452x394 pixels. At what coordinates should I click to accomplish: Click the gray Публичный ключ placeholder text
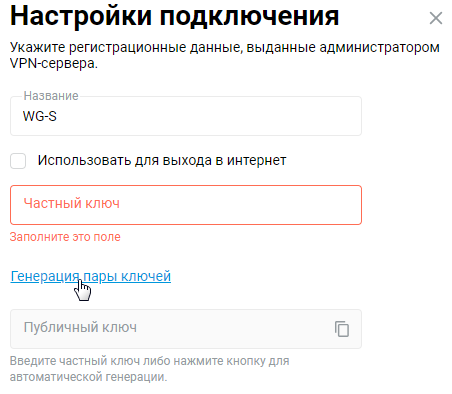tap(80, 328)
